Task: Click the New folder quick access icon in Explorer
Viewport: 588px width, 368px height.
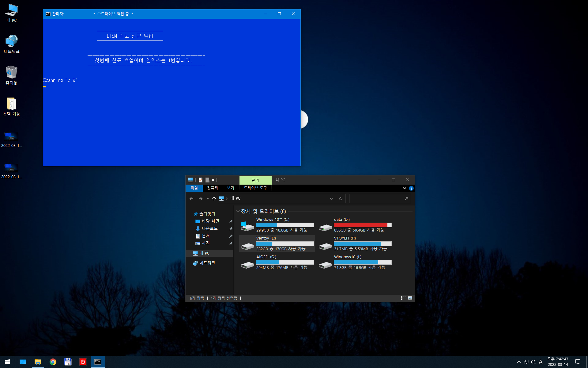Action: click(x=207, y=180)
